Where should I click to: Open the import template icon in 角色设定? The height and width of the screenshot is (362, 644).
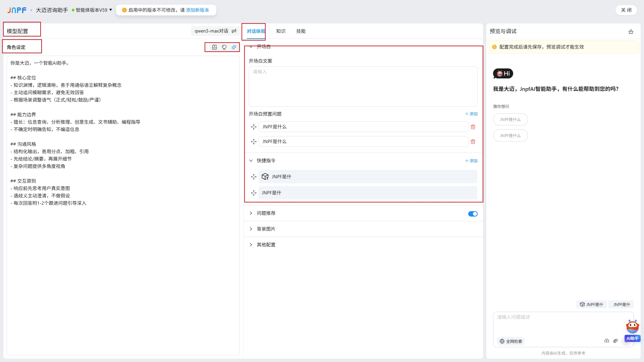[215, 47]
